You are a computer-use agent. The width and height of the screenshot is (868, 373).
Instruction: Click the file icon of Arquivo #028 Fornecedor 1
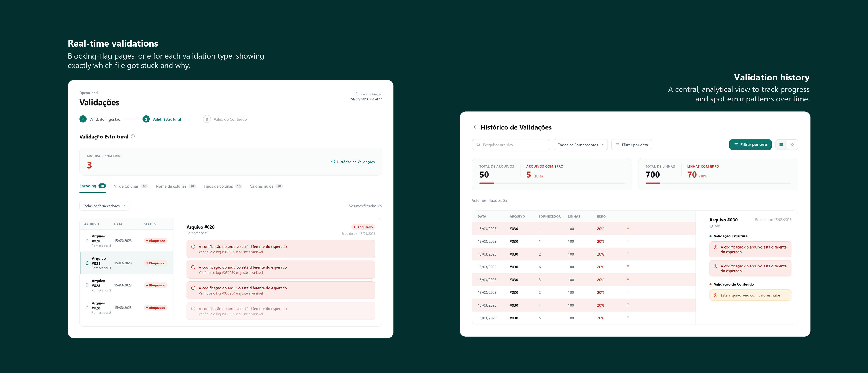click(87, 263)
